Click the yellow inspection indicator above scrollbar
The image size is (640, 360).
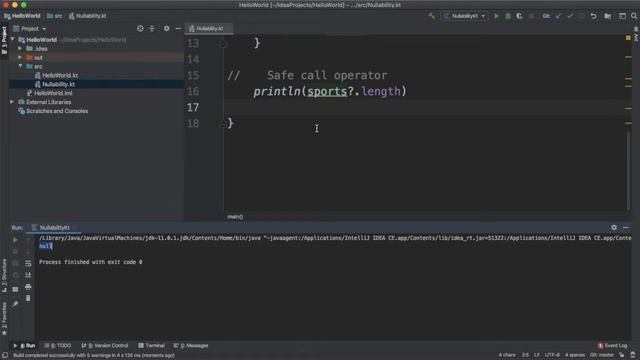click(x=628, y=38)
